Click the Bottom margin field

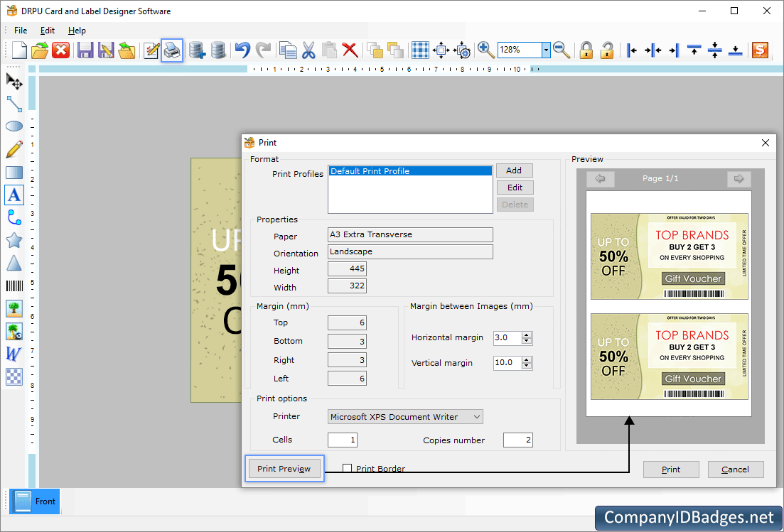[347, 341]
